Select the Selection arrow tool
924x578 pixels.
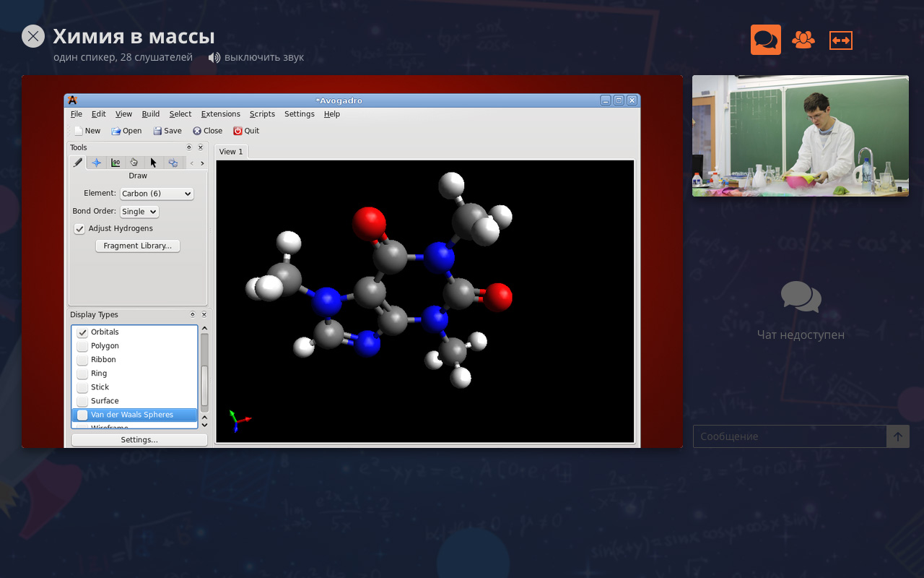tap(153, 163)
